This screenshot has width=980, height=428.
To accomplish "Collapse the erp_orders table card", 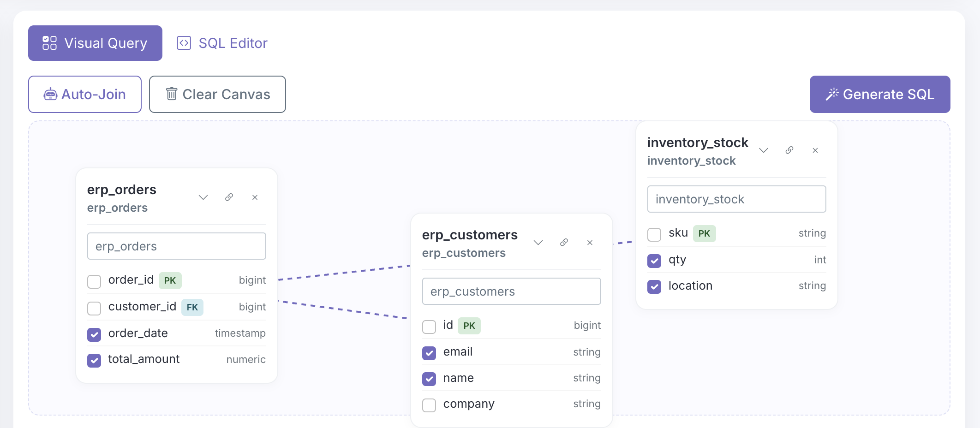I will 203,197.
